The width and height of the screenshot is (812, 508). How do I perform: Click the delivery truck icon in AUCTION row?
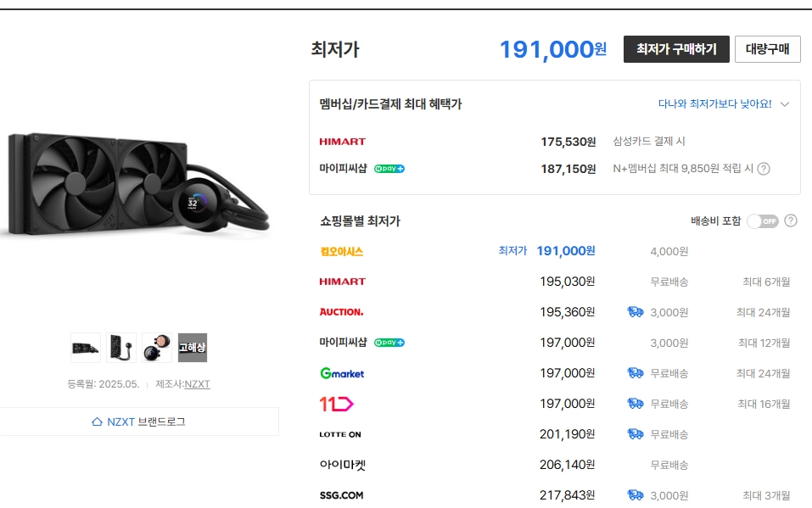(x=636, y=312)
